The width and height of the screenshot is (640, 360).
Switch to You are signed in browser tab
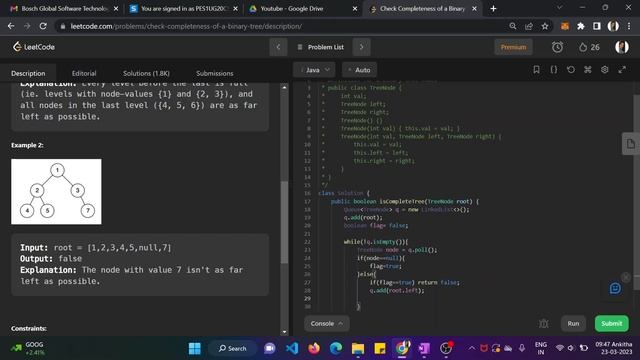(x=183, y=9)
